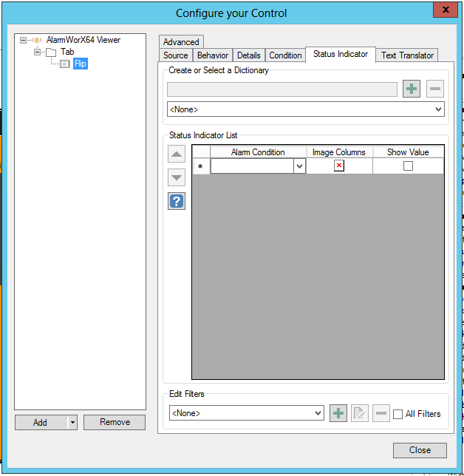This screenshot has height=476, width=464.
Task: Click the Remove button
Action: 115,422
